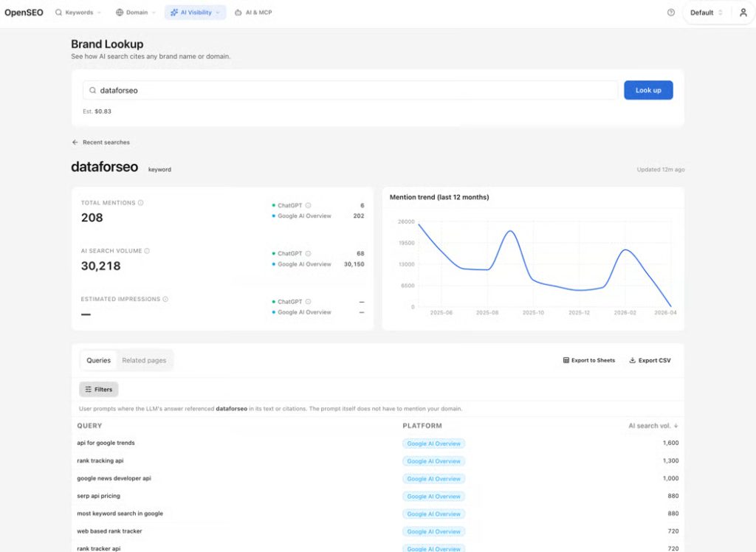
Task: Select the Queries tab
Action: click(98, 360)
